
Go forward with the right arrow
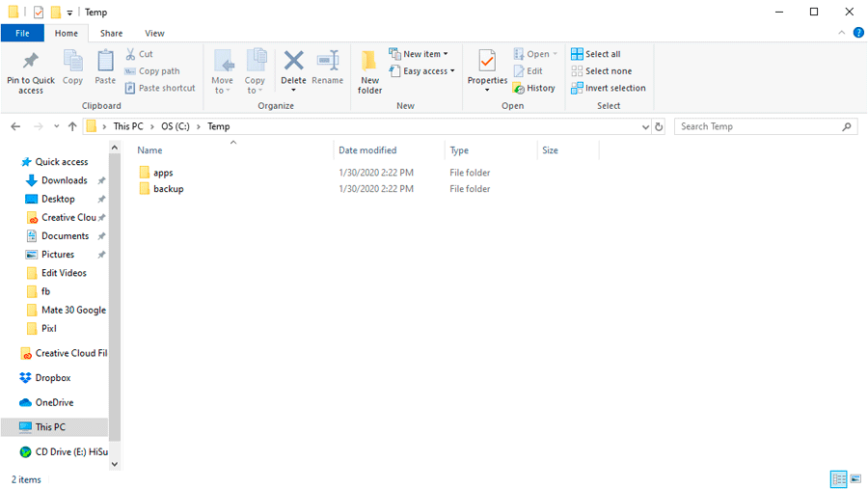tap(39, 126)
